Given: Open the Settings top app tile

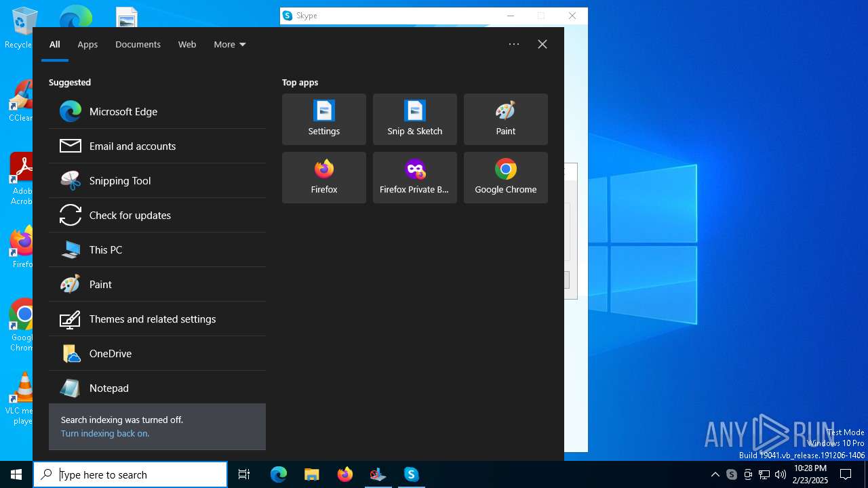Looking at the screenshot, I should tap(324, 119).
